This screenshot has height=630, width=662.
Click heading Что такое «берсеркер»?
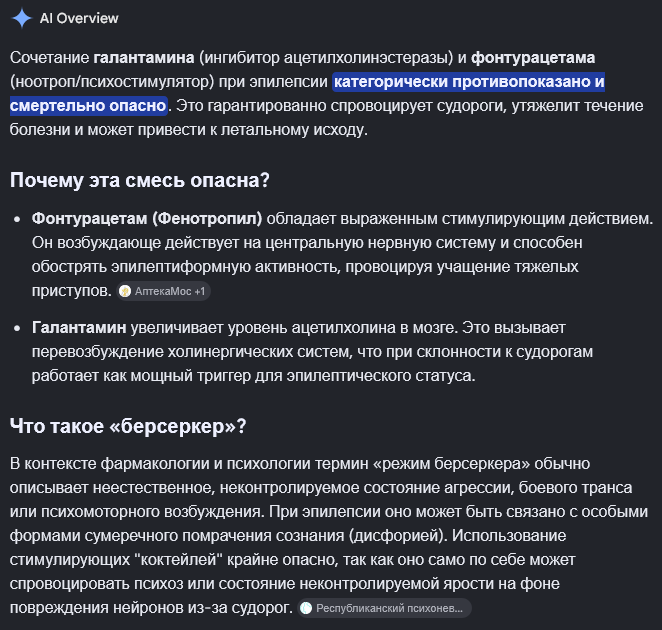[x=128, y=426]
